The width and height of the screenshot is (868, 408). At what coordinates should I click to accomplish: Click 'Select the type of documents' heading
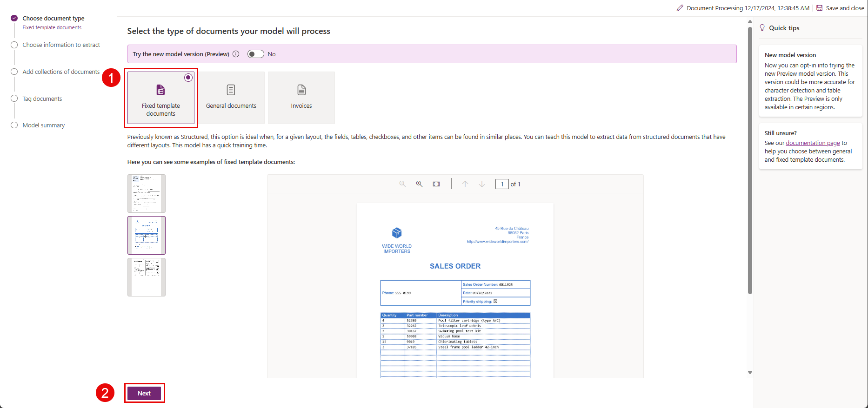click(229, 31)
